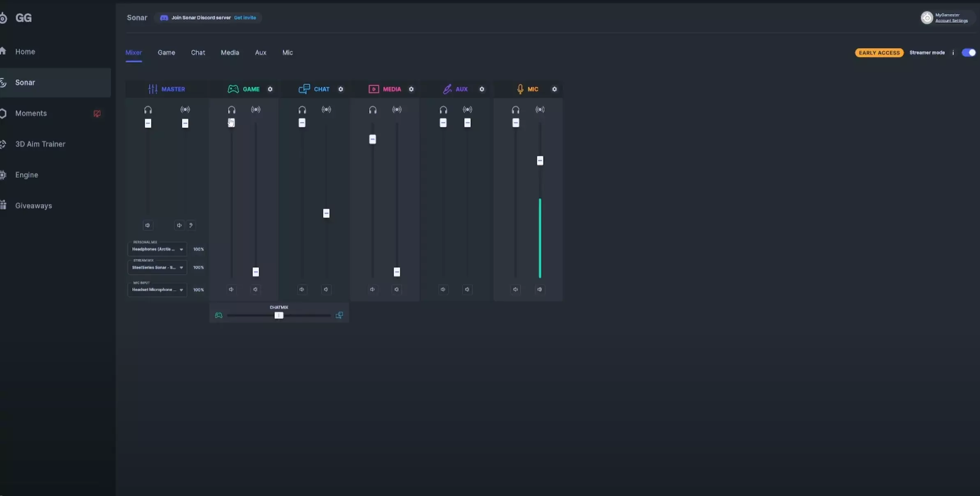Image resolution: width=980 pixels, height=496 pixels.
Task: Click the Master stream help question mark
Action: [x=191, y=225]
